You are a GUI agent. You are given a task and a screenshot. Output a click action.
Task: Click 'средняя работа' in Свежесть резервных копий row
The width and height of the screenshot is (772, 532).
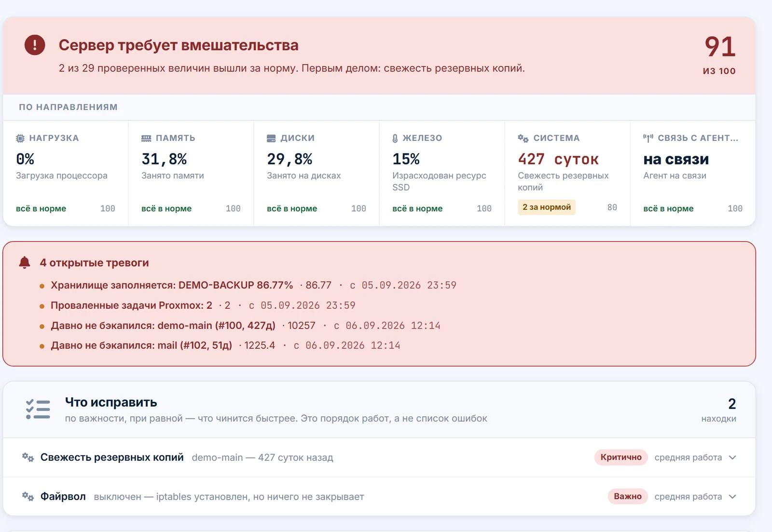[x=688, y=457]
